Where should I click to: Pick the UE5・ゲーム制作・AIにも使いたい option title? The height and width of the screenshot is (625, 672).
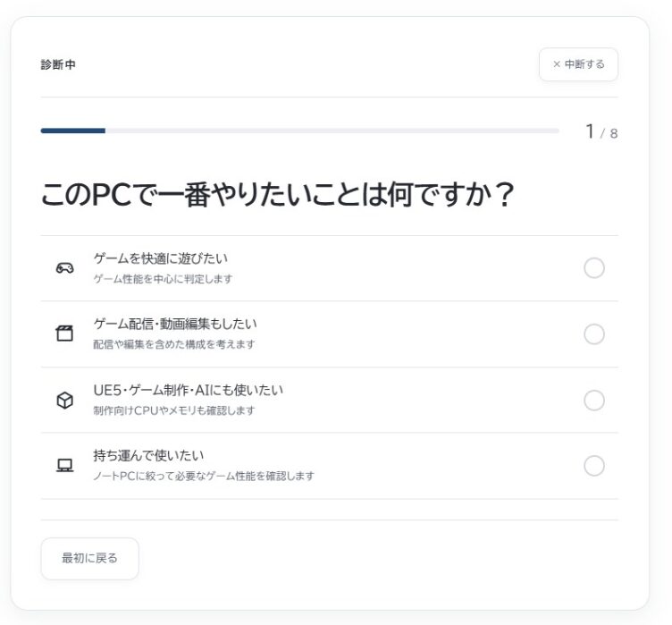coord(189,390)
